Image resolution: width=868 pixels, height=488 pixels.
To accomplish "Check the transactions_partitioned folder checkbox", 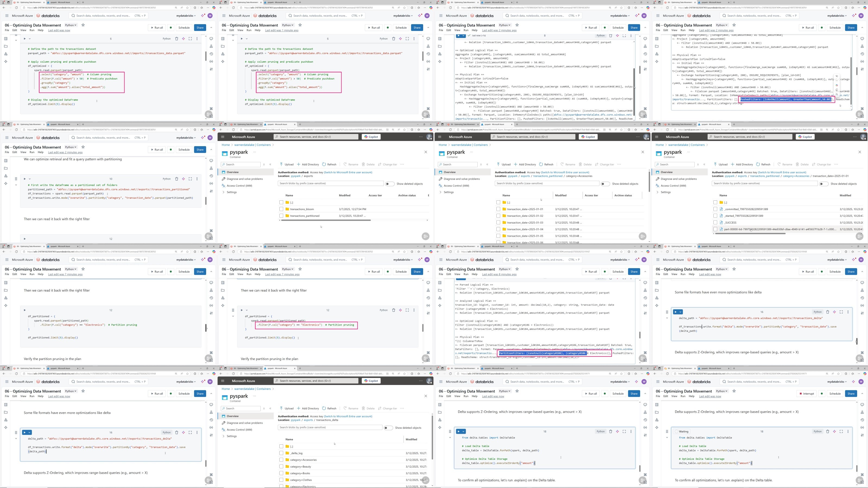I will tap(281, 216).
